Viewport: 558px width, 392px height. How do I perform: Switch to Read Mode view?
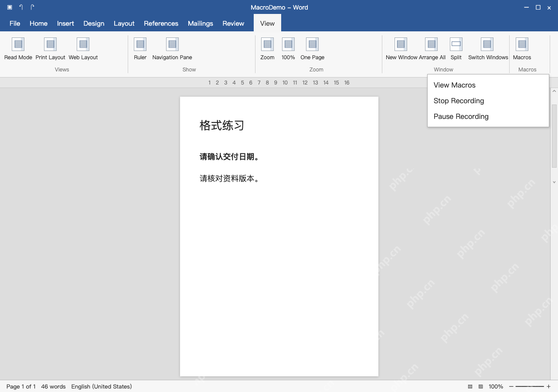coord(18,49)
